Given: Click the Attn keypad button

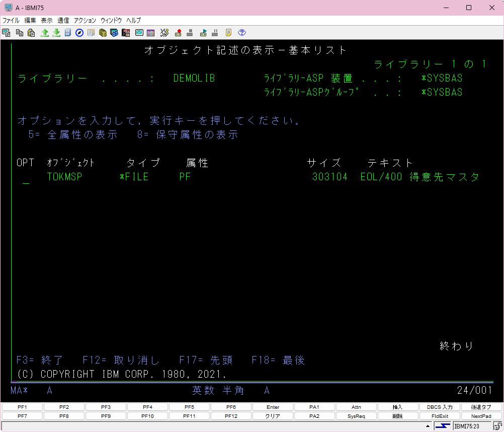Looking at the screenshot, I should pos(356,407).
